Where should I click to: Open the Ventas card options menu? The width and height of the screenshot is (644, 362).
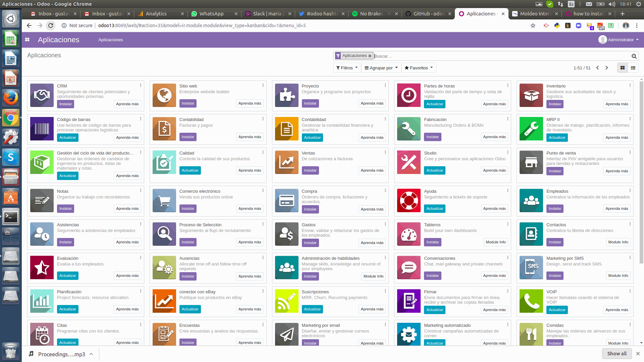click(x=385, y=153)
